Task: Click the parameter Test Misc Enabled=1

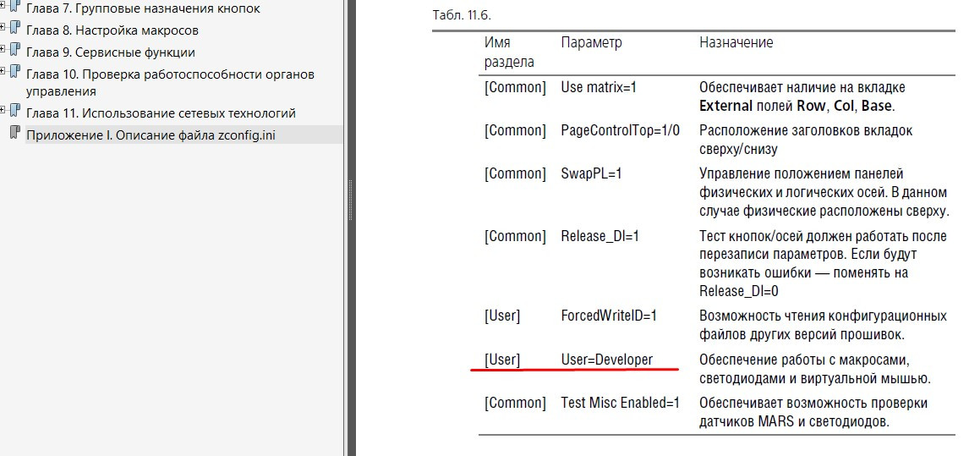Action: (620, 404)
